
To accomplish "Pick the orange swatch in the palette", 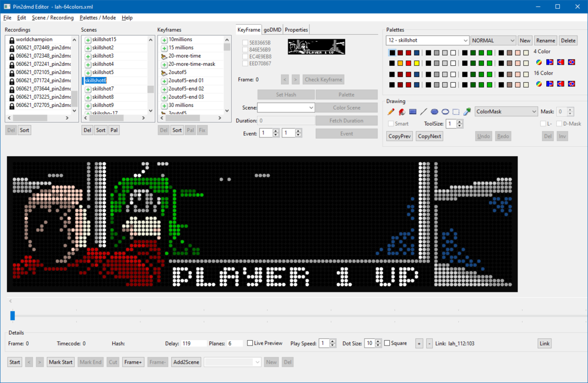I will (x=400, y=63).
